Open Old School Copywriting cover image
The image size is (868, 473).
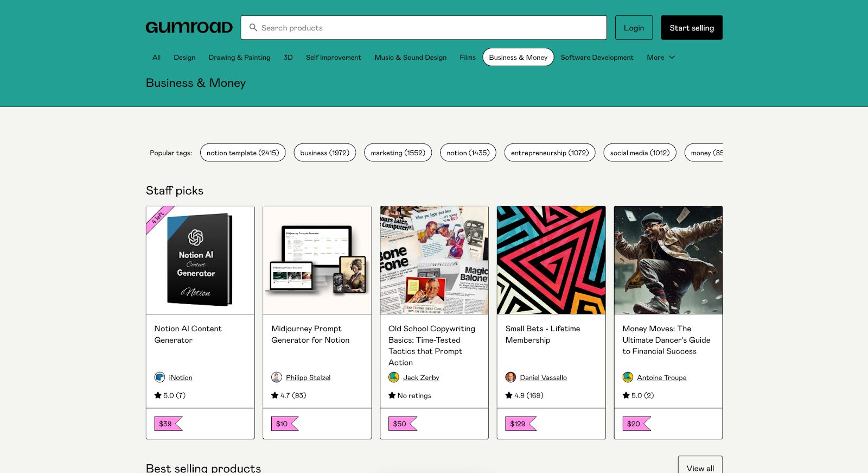coord(434,260)
